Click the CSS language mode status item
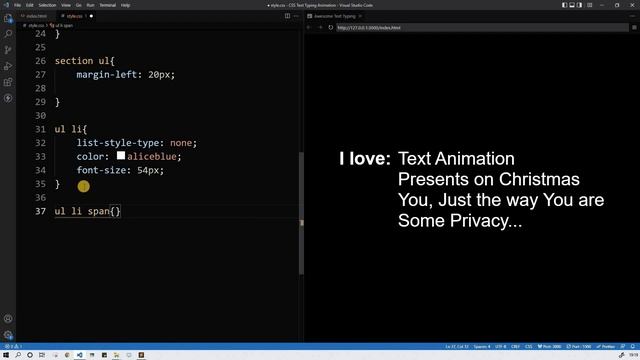The height and width of the screenshot is (360, 640). tap(529, 346)
